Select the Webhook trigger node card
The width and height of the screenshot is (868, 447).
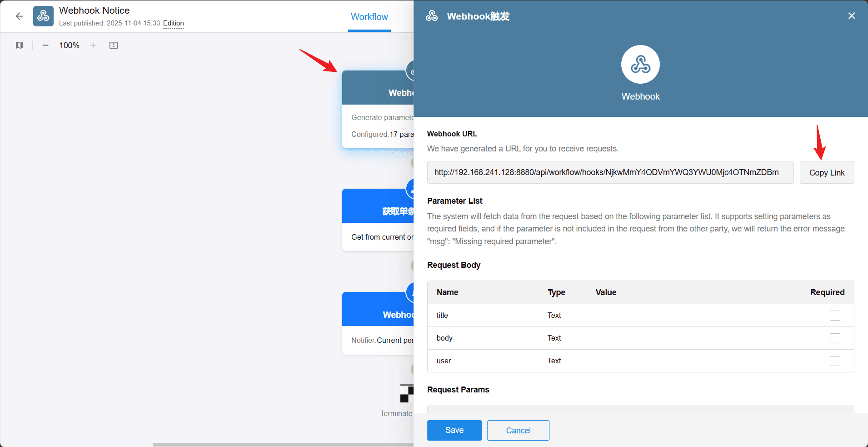(x=377, y=118)
